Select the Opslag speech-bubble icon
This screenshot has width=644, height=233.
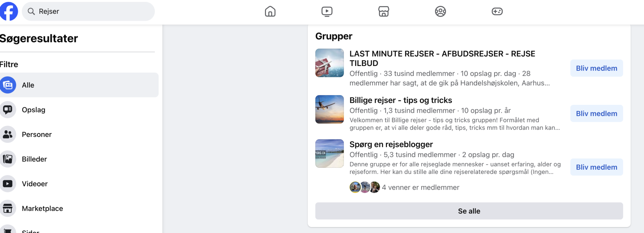[x=8, y=110]
